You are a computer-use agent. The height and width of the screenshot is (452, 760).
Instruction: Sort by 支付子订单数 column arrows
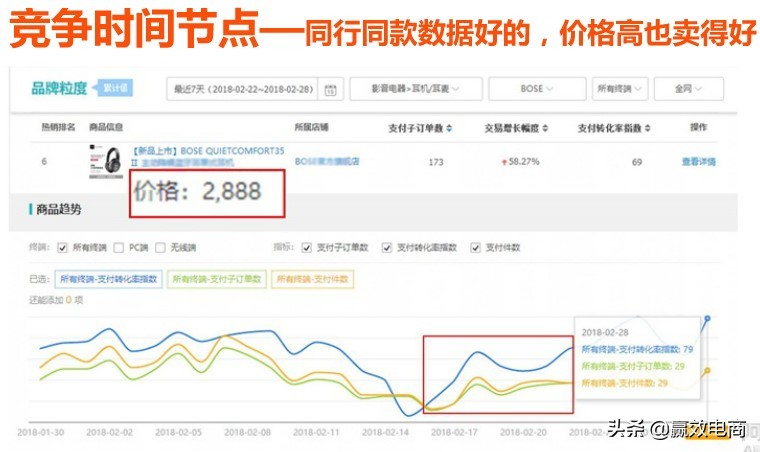point(449,128)
